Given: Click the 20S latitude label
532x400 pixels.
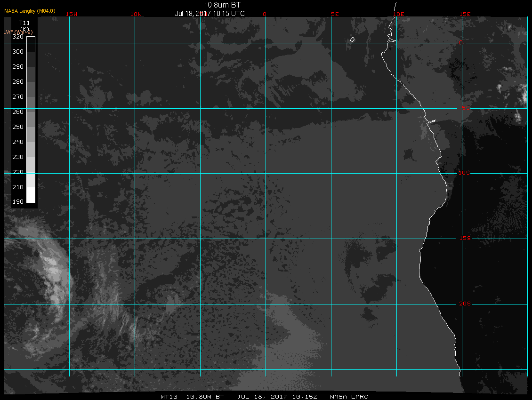Looking at the screenshot, I should coord(465,304).
